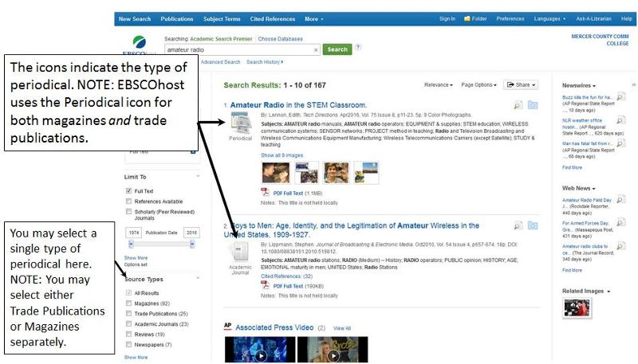Open the Related Images thumbnail
638x364 pixels.
577,308
